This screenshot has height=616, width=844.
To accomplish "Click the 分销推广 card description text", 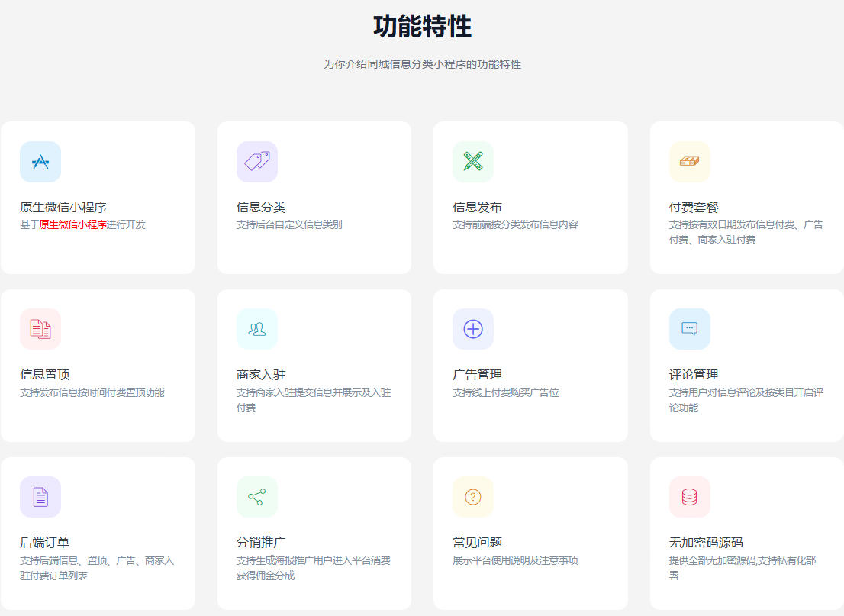I will click(x=313, y=568).
